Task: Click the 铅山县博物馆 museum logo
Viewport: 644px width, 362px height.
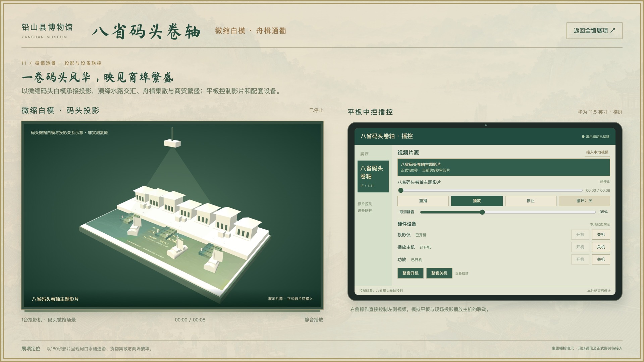Action: point(47,31)
